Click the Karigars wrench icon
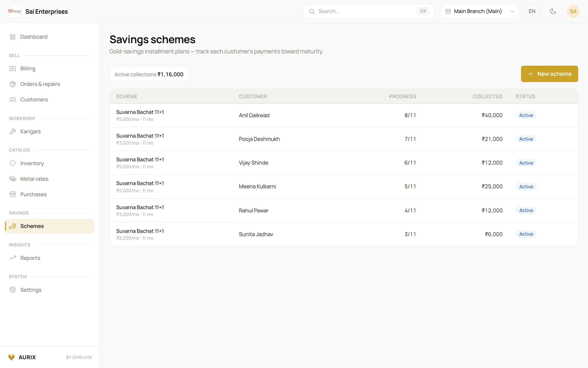This screenshot has width=588, height=368. point(13,131)
